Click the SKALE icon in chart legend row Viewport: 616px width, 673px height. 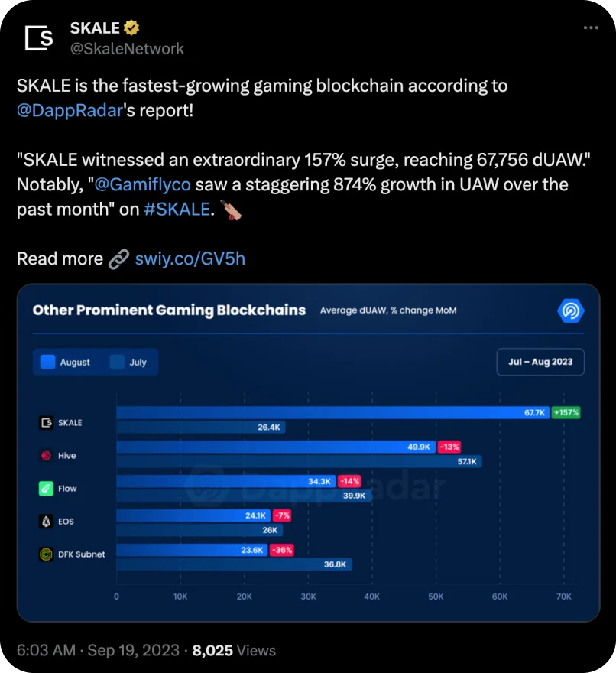pyautogui.click(x=47, y=423)
